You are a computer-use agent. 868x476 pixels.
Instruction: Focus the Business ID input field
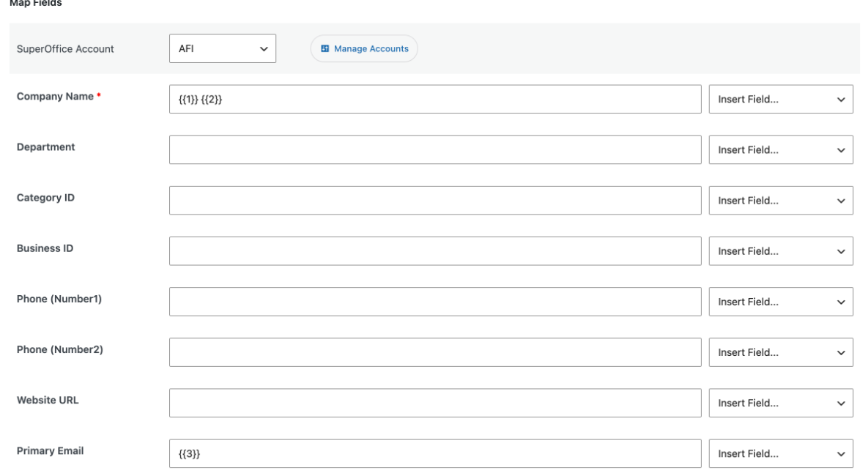[x=435, y=251]
